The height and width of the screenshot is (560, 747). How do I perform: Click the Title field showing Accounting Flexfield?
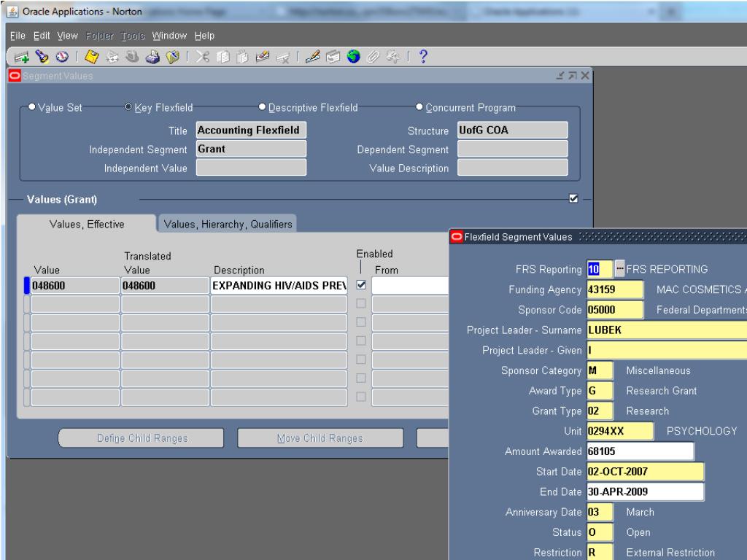coord(251,130)
